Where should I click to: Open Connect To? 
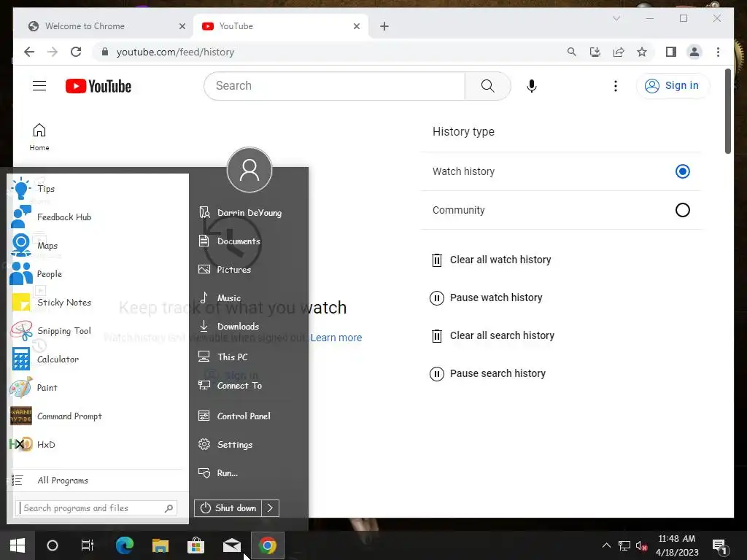[x=231, y=385]
